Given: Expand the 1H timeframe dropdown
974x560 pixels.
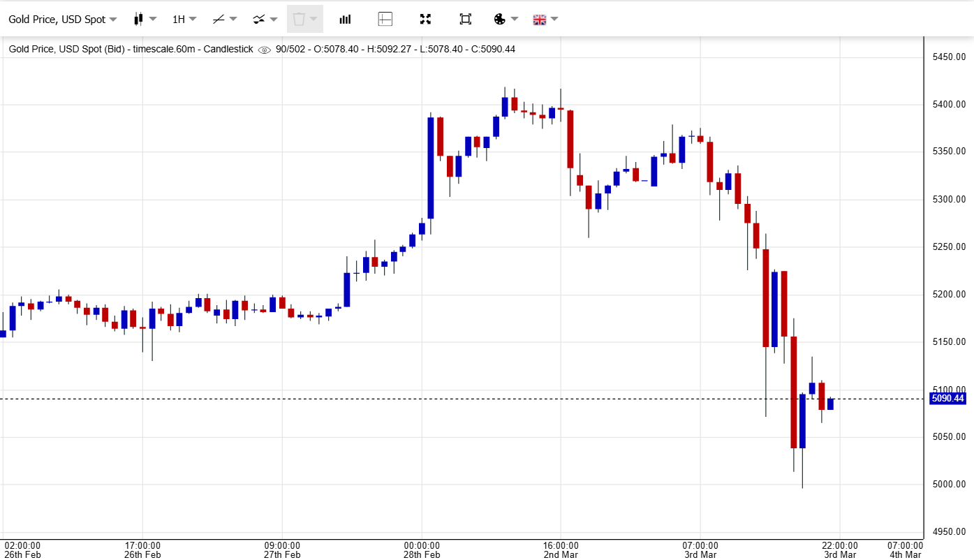Looking at the screenshot, I should click(184, 20).
